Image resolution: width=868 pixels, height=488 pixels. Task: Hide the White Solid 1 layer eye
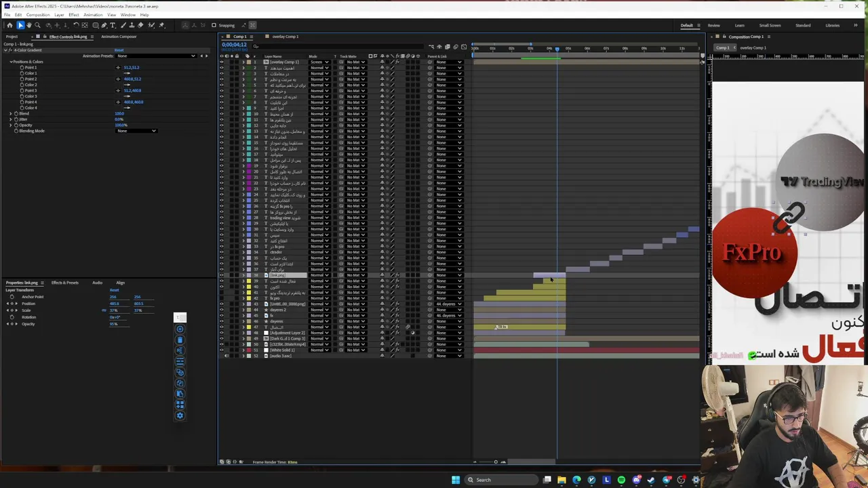pos(221,350)
